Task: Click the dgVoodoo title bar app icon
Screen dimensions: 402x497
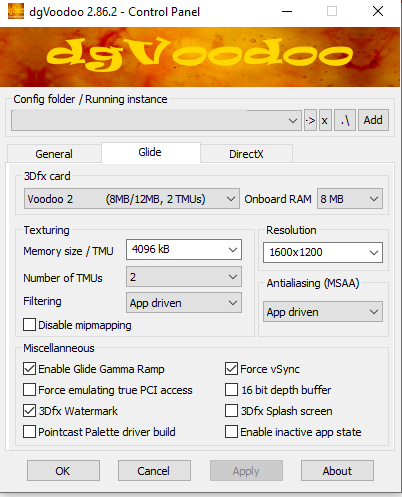Action: tap(16, 11)
